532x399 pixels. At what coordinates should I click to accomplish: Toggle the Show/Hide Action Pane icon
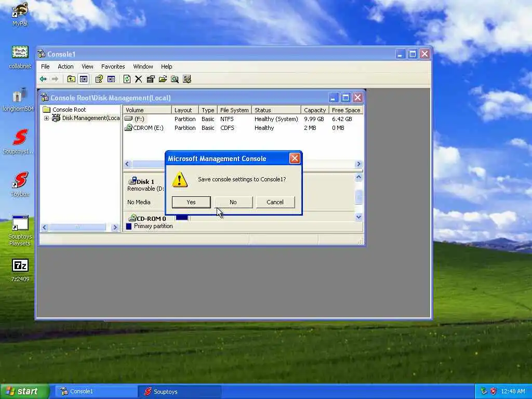[111, 79]
